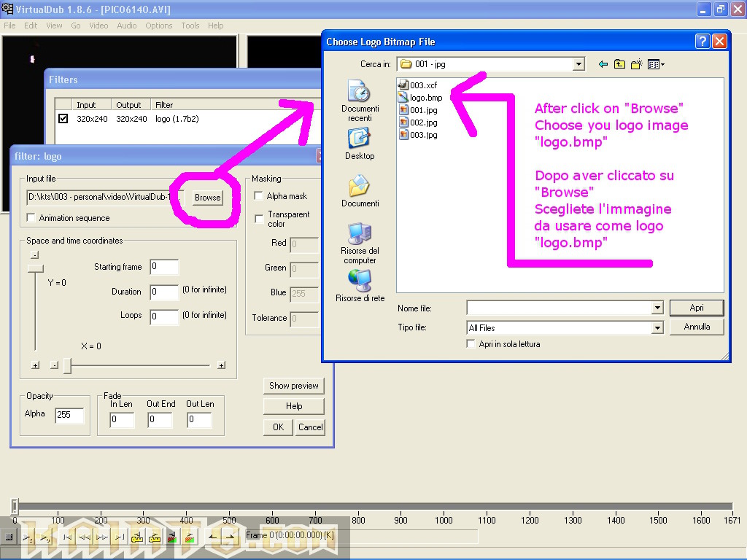The width and height of the screenshot is (747, 560).
Task: Go to Desktop in the places bar
Action: pos(360,144)
